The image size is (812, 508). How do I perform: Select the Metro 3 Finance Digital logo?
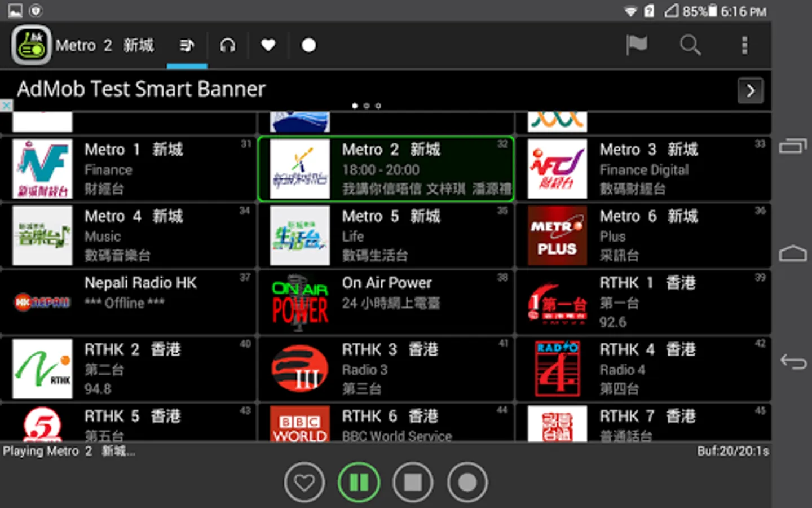(557, 169)
